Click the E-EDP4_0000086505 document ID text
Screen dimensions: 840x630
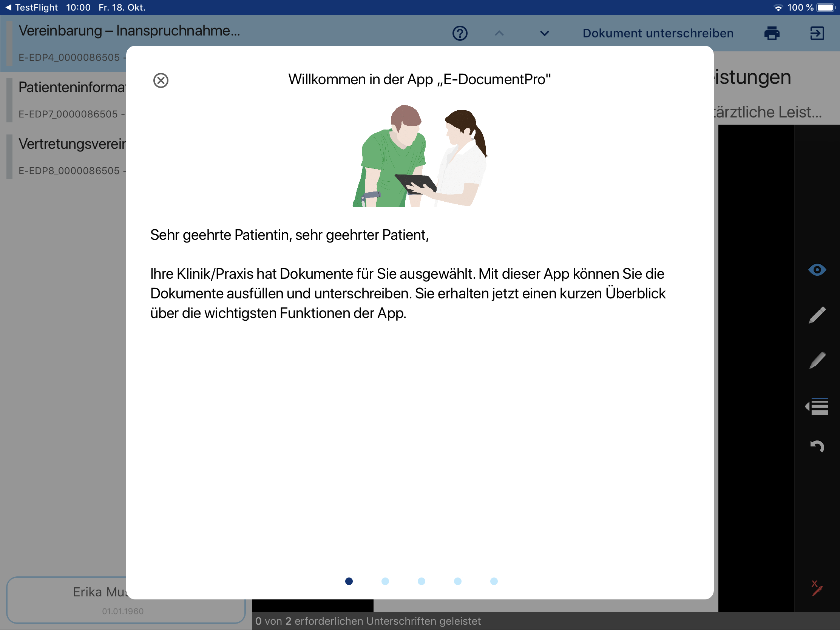[x=69, y=57]
